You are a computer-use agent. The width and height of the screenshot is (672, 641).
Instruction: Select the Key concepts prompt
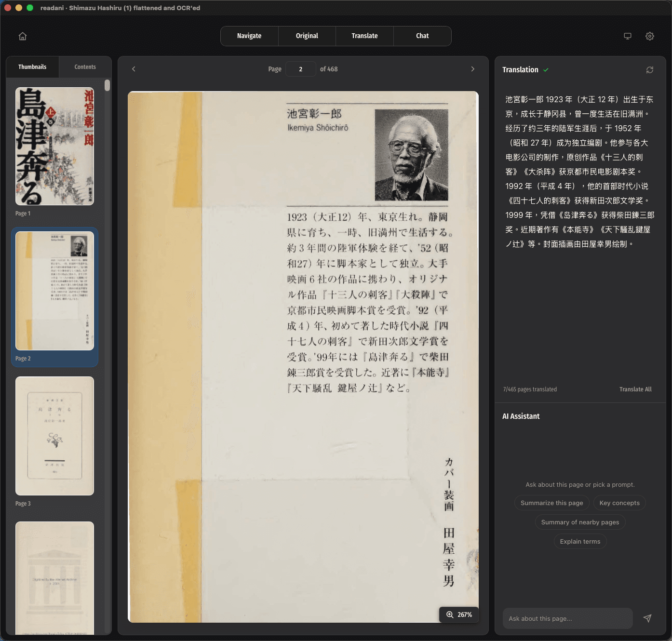point(619,503)
